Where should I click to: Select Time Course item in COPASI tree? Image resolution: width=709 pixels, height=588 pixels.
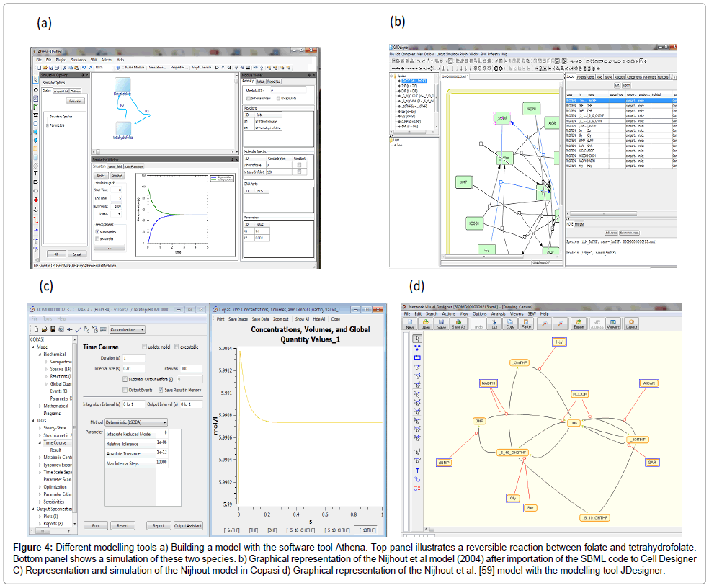(55, 443)
